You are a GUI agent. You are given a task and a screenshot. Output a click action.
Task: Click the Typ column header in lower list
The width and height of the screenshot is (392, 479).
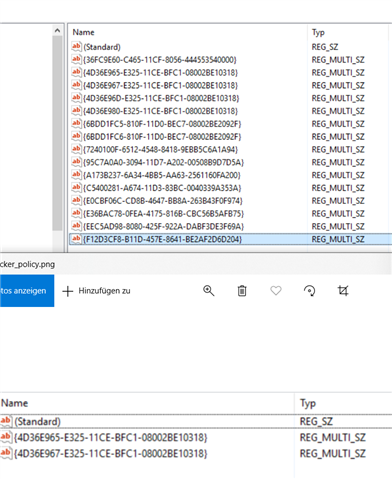coord(308,403)
